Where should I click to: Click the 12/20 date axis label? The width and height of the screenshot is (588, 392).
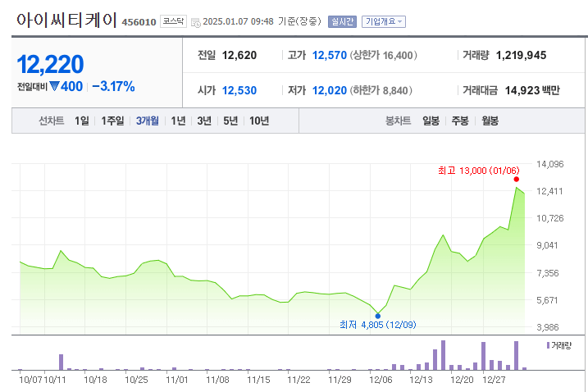[x=462, y=380]
